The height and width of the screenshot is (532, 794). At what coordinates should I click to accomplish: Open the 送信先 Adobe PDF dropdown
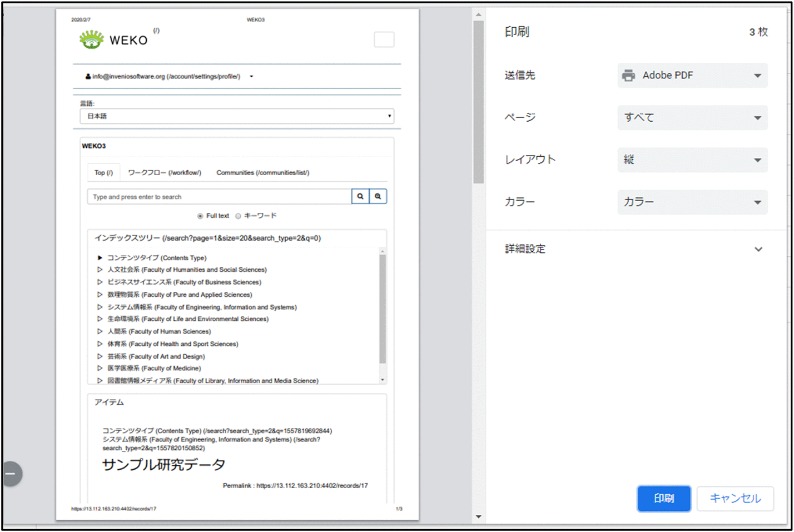(692, 76)
